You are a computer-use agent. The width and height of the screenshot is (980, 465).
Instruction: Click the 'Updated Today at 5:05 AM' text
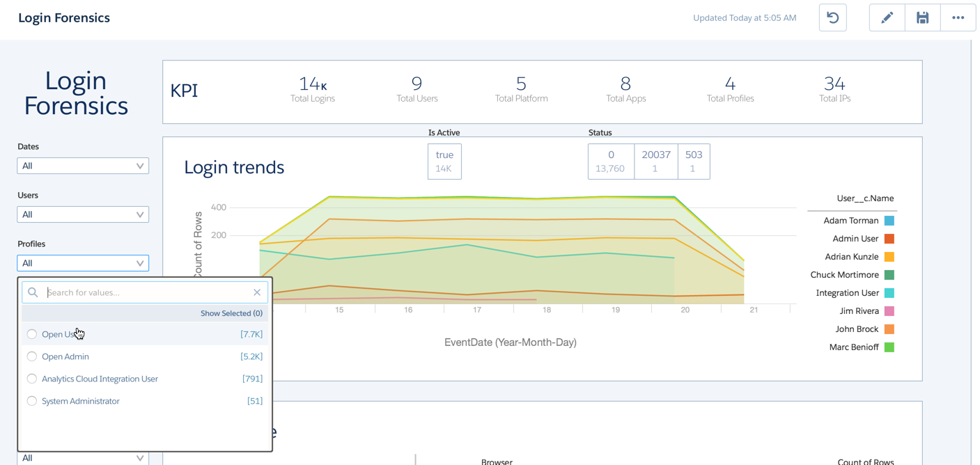coord(745,17)
